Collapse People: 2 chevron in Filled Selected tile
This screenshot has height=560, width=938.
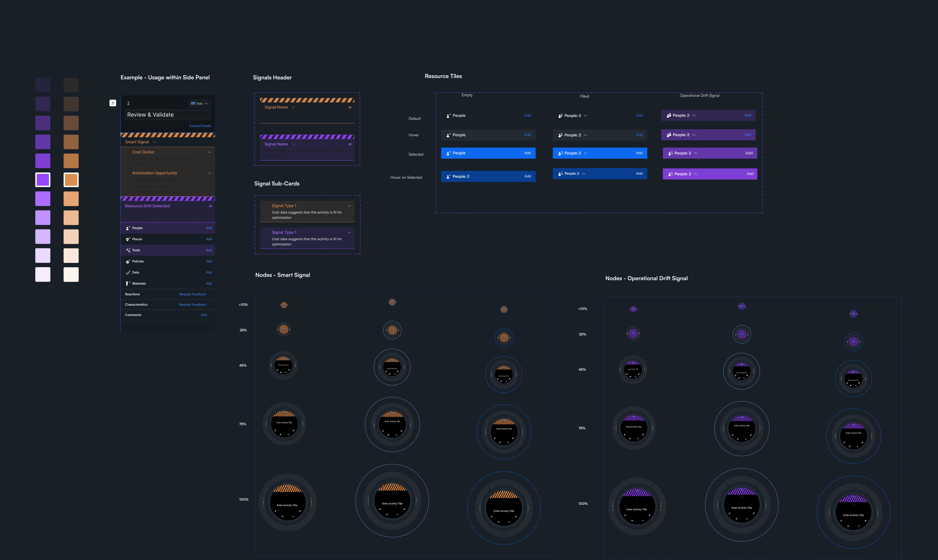(586, 153)
